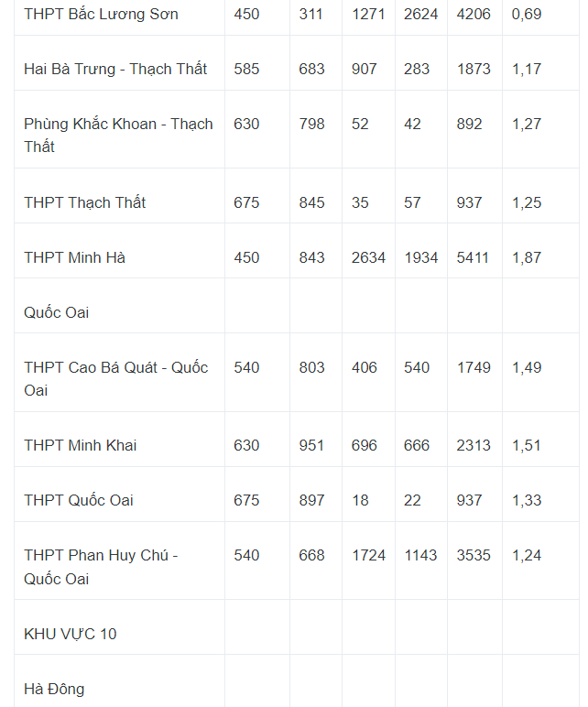Select the 5411 total value for Minh Hà
Screen dimensions: 588x707
click(473, 257)
